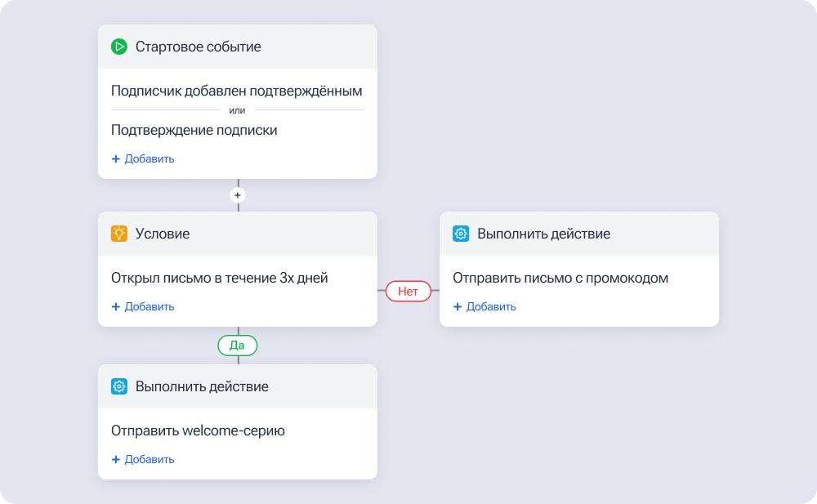Viewport: 817px width, 504px height.
Task: Select the orange condition lightbulb icon
Action: (118, 234)
